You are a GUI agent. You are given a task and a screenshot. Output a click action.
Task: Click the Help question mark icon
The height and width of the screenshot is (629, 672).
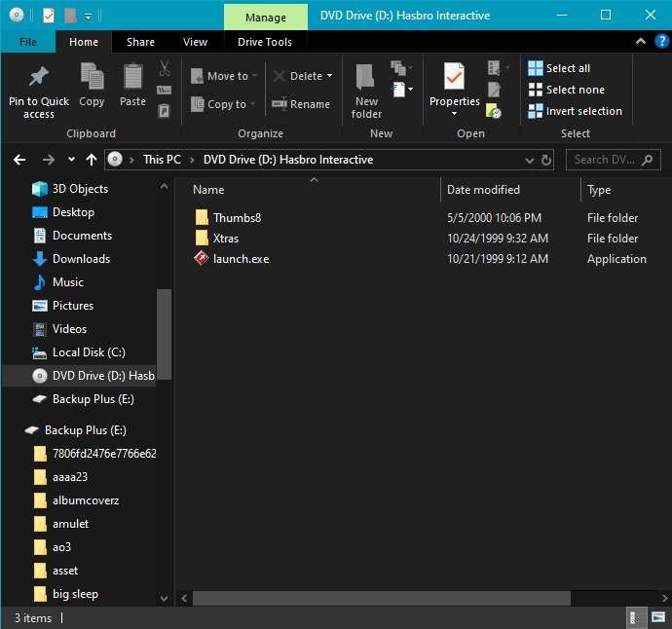(x=661, y=42)
